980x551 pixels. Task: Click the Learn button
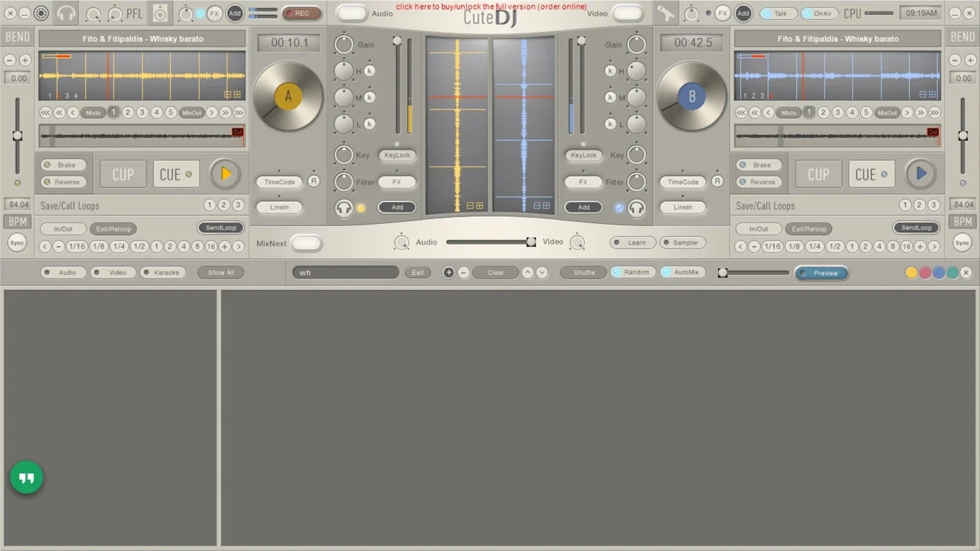[x=632, y=242]
